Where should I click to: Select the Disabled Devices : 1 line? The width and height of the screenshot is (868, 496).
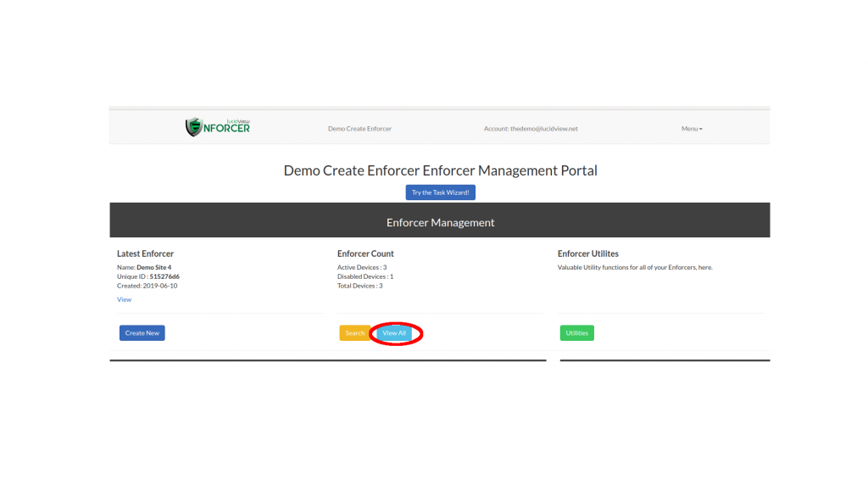pyautogui.click(x=365, y=276)
